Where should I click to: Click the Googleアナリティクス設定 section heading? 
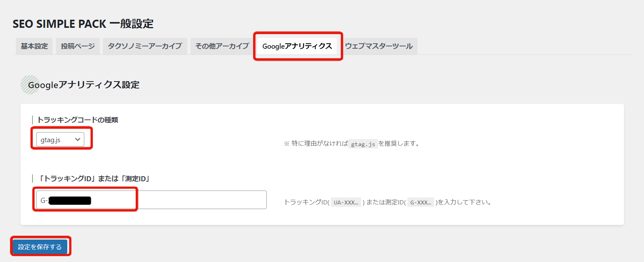pyautogui.click(x=84, y=85)
